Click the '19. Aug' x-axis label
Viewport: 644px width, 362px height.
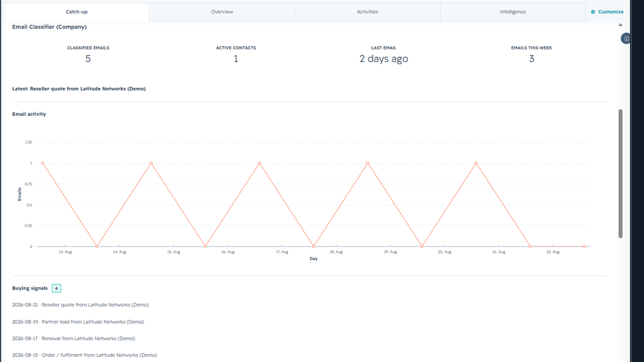coord(390,252)
